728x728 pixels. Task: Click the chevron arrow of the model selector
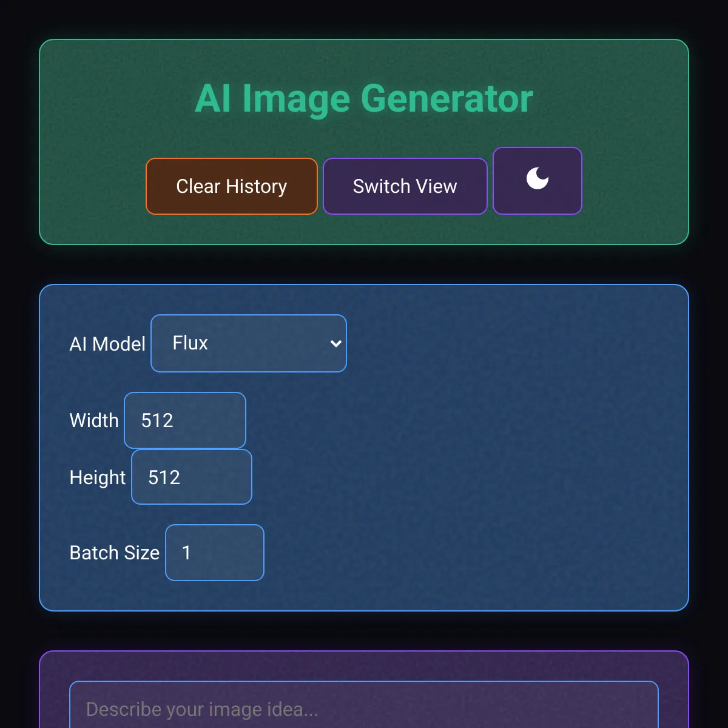click(335, 343)
